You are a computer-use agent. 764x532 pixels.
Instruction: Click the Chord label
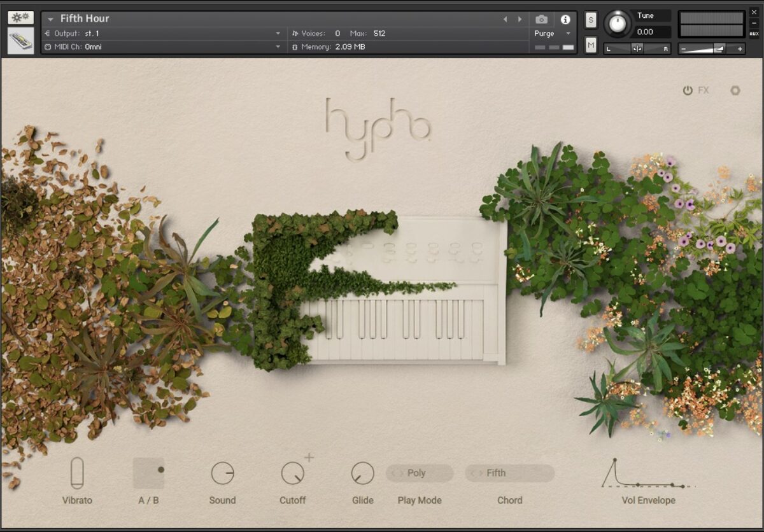(510, 500)
